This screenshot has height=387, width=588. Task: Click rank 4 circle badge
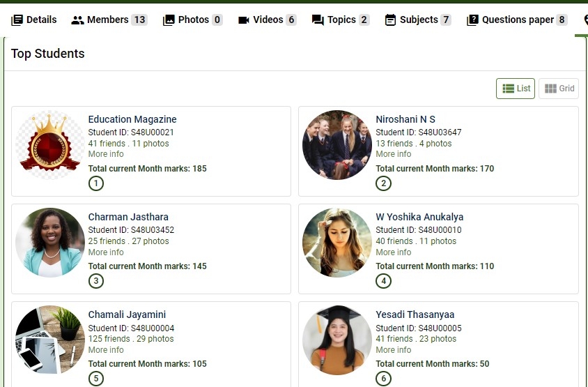click(x=383, y=281)
